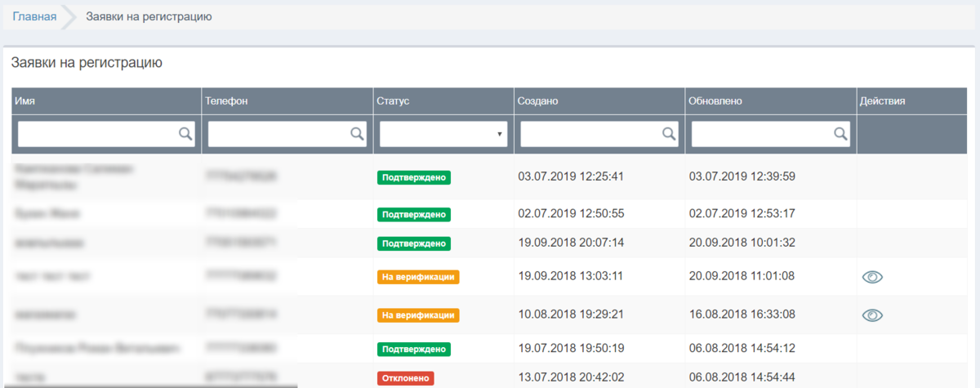
Task: Click the magnifier icon in Телефон filter
Action: [357, 134]
